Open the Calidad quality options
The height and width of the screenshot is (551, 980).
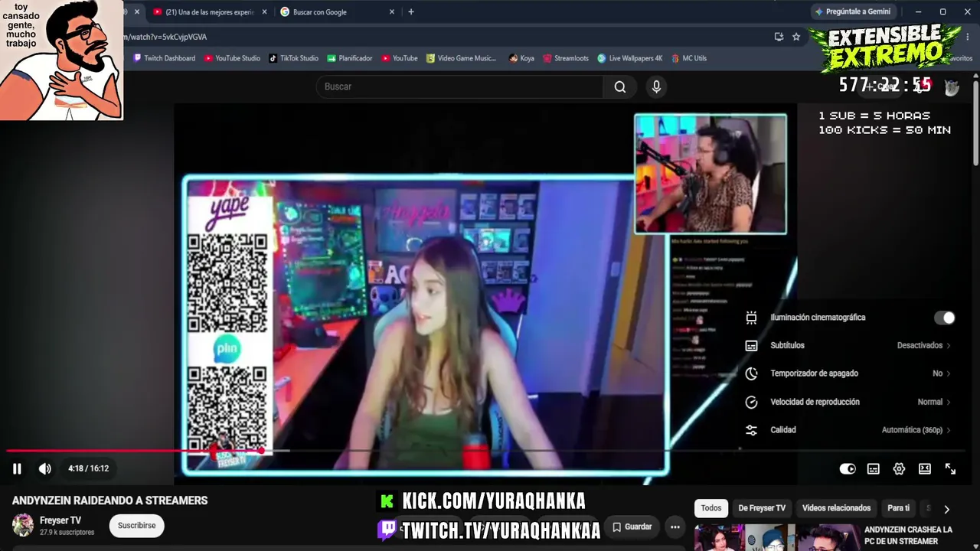(x=850, y=430)
